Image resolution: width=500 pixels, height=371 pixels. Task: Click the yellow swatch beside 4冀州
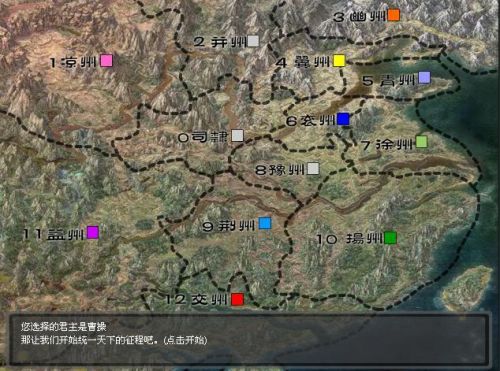point(339,61)
